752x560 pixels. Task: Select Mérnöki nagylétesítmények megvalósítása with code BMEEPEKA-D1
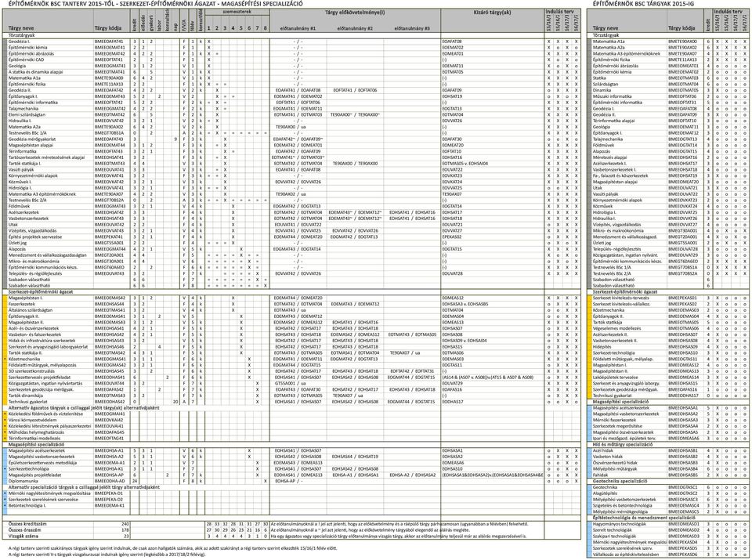tap(49, 494)
